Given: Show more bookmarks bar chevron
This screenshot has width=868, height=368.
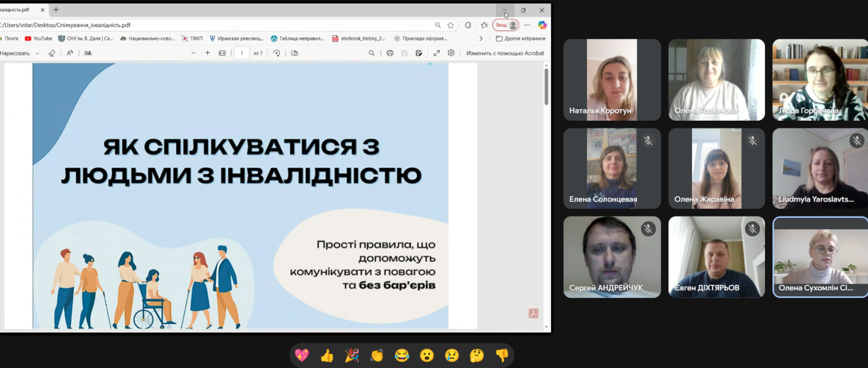Looking at the screenshot, I should [480, 39].
